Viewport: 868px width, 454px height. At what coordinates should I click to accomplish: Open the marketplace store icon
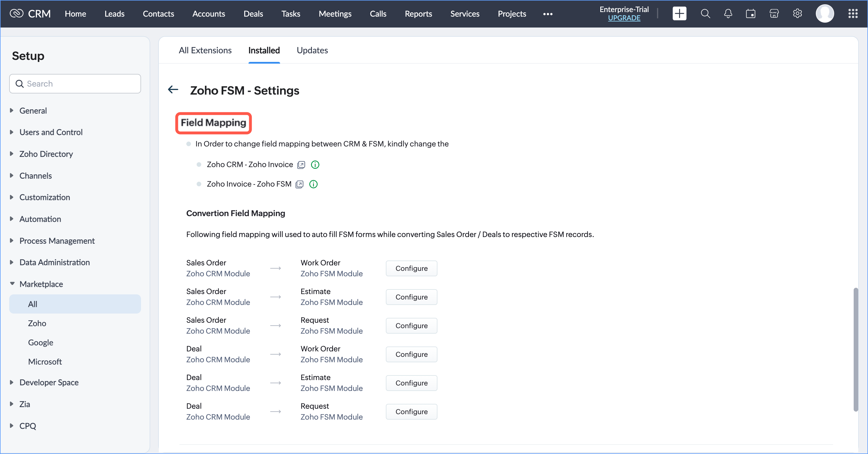(774, 14)
